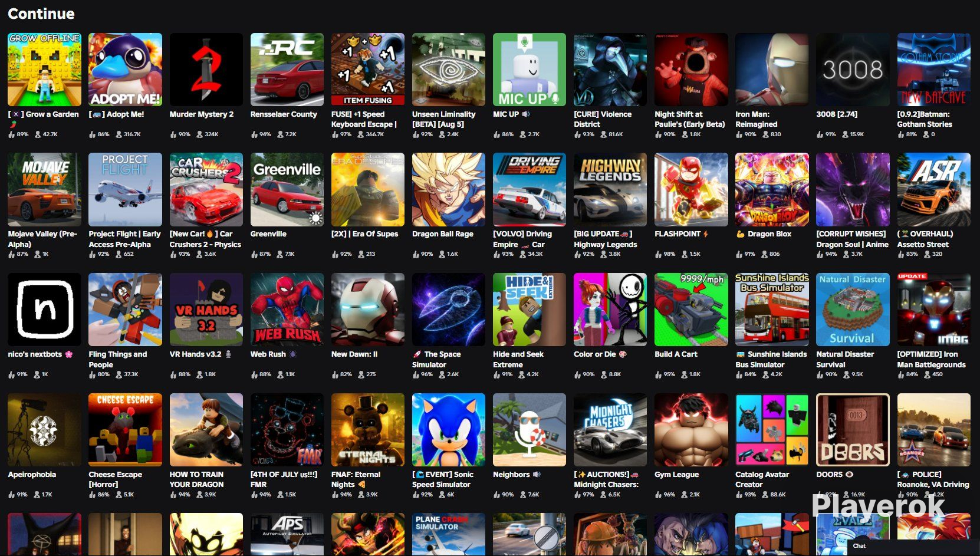Open the VR Hands 3.2 icon
Image resolution: width=980 pixels, height=556 pixels.
206,310
